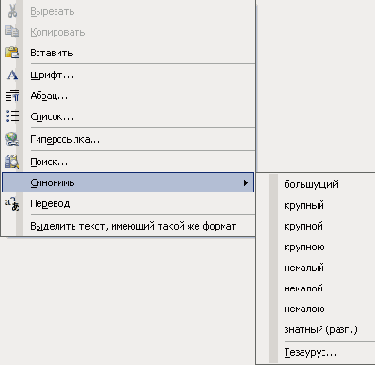Viewport: 375px width, 365px height.
Task: Click the Paragraph formatting icon
Action: [12, 96]
